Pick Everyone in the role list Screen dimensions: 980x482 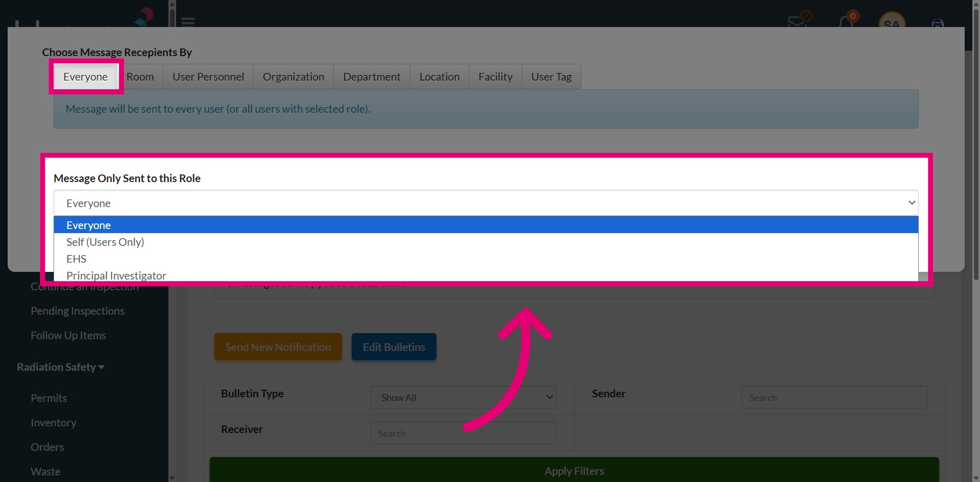tap(486, 225)
